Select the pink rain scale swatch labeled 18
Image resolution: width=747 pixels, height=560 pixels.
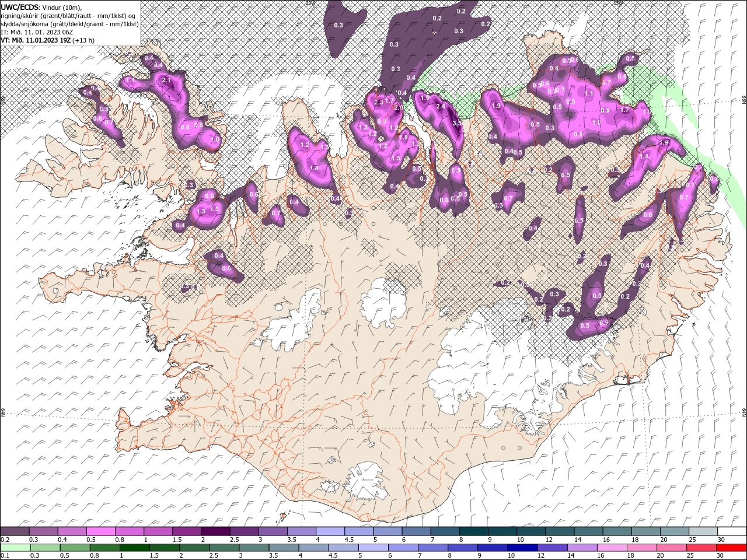(x=641, y=548)
